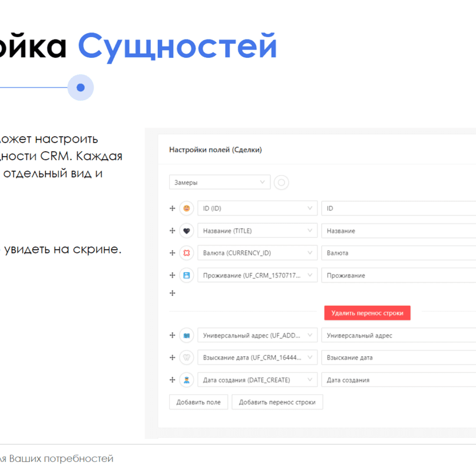Image resolution: width=476 pixels, height=476 pixels.
Task: Focus the Валюта label input field
Action: coord(399,253)
